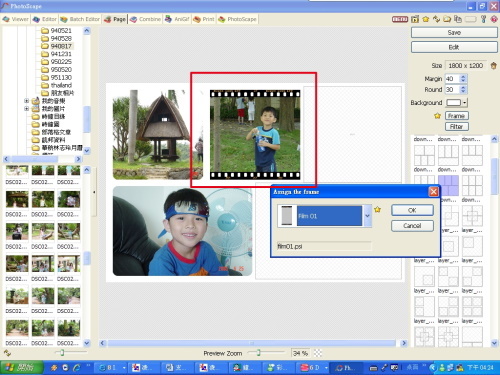The width and height of the screenshot is (500, 375).
Task: Open the red help icon at top right
Action: [x=494, y=19]
